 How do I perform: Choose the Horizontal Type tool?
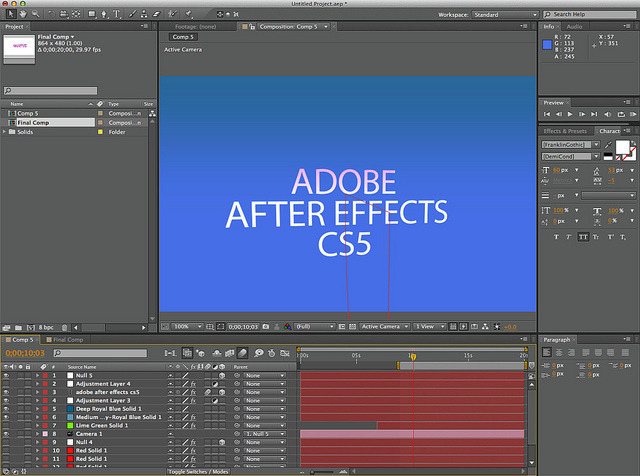coord(117,14)
